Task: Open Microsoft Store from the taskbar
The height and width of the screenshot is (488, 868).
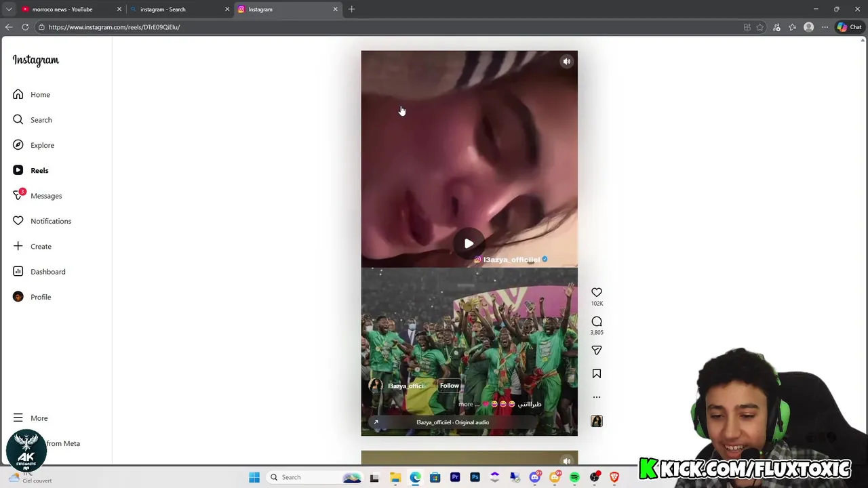Action: pyautogui.click(x=435, y=477)
